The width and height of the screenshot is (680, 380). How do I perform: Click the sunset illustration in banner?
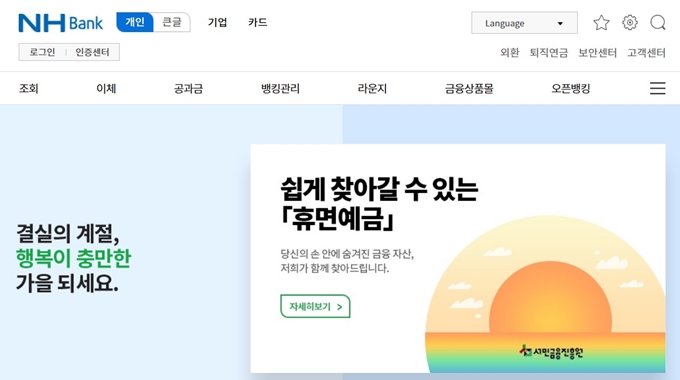click(x=545, y=294)
